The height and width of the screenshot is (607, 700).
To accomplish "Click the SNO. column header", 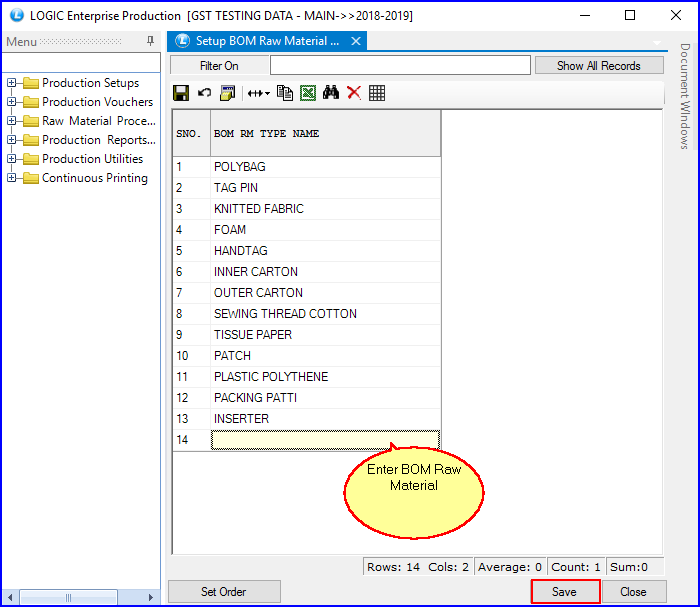I will pyautogui.click(x=192, y=133).
